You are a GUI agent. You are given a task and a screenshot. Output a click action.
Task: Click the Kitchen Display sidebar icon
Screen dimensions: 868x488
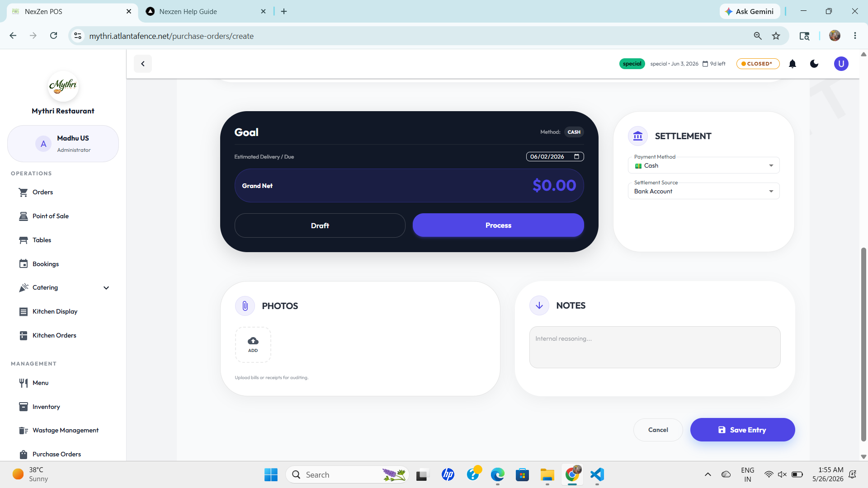click(24, 312)
